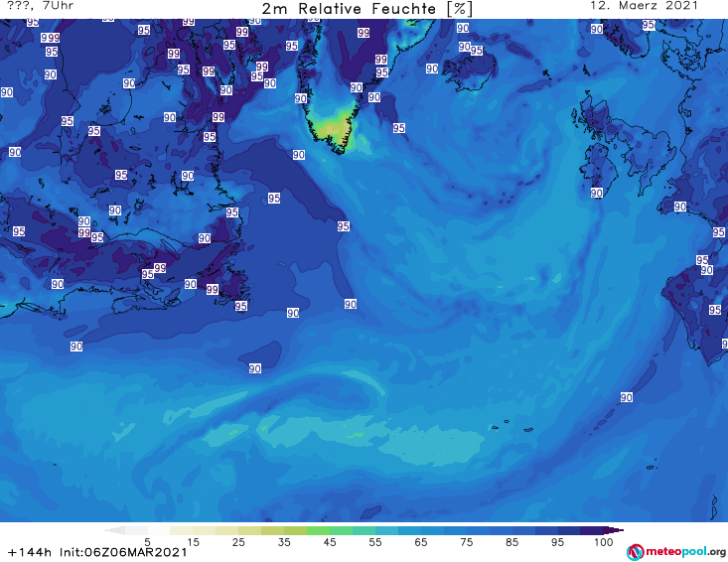Pick the dark purple arrow end of color bar
The width and height of the screenshot is (728, 562).
click(x=614, y=530)
